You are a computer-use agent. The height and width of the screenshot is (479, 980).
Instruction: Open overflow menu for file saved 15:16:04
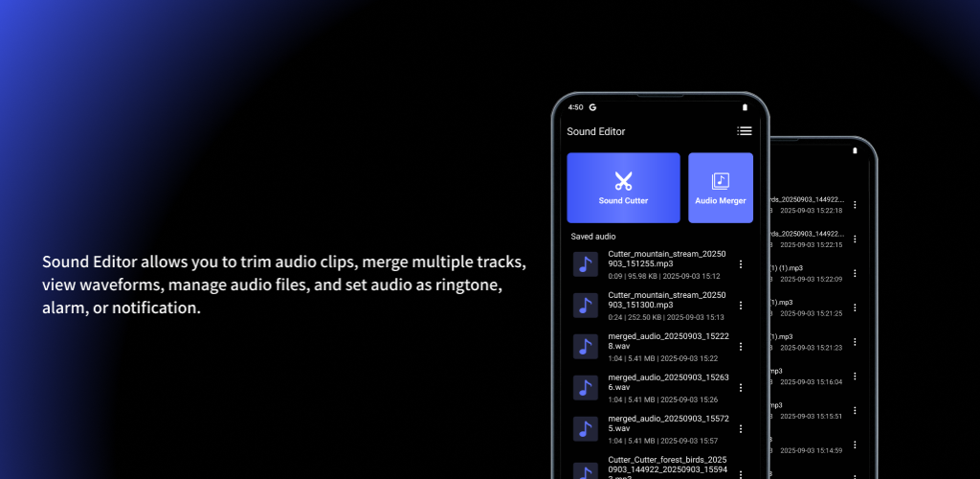[x=855, y=376]
